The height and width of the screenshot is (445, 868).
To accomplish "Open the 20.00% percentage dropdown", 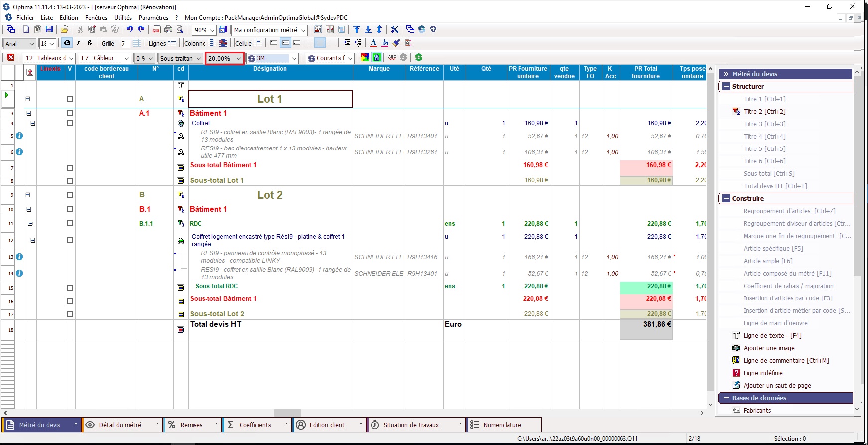I will point(239,58).
